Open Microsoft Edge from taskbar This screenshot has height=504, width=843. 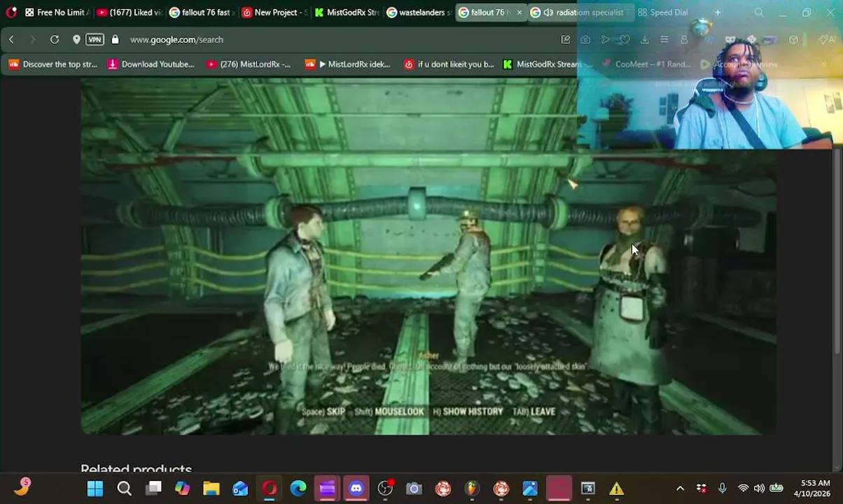pyautogui.click(x=298, y=489)
